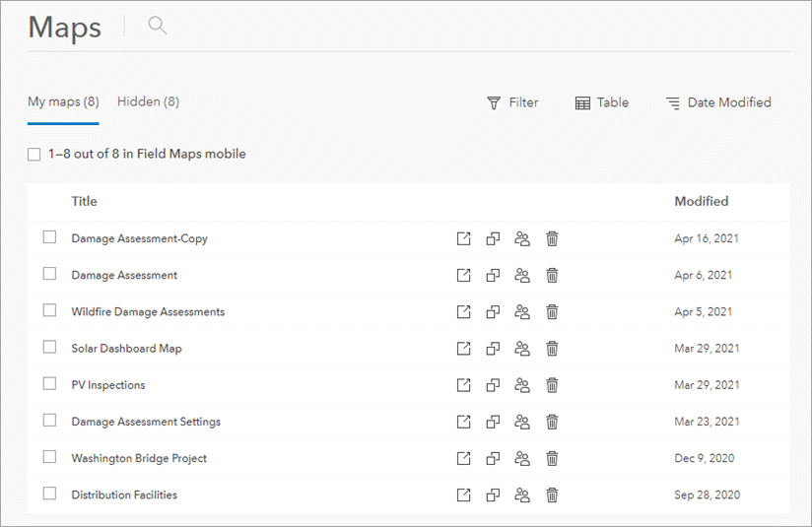Select the Damage Assessment row checkbox

coord(49,273)
